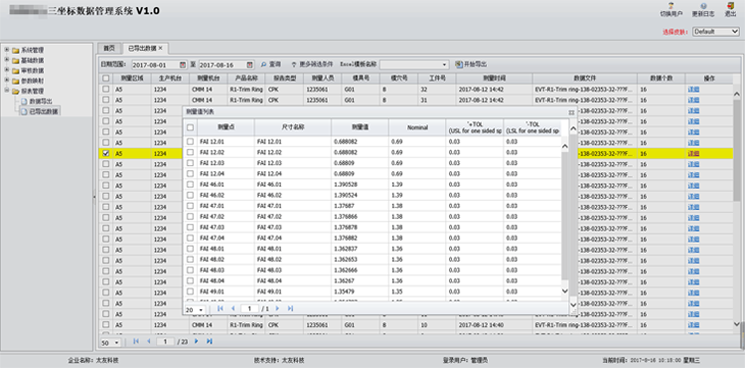Go to last page in 测量值列表 dialog
The width and height of the screenshot is (745, 368).
tap(290, 309)
